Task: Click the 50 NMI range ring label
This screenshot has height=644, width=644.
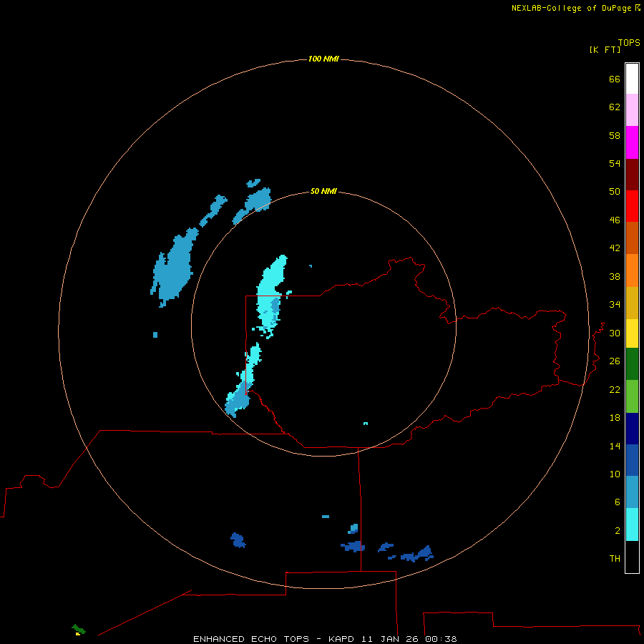Action: coord(323,191)
